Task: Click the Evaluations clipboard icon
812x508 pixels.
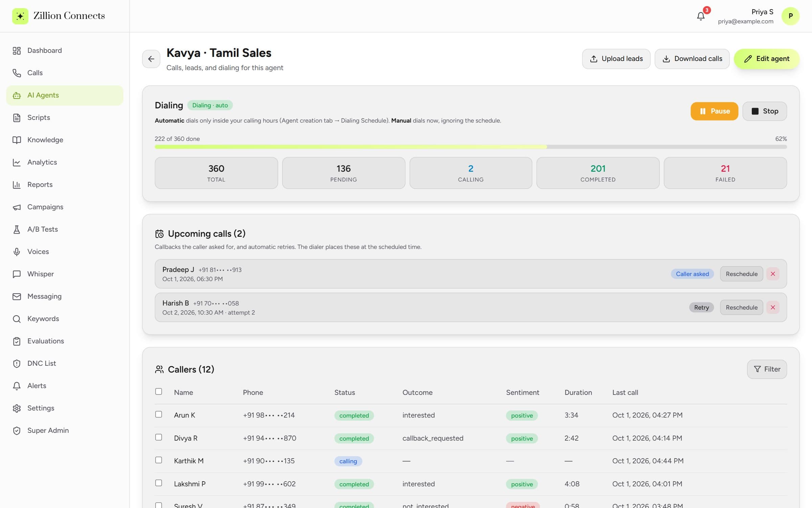Action: pos(17,341)
